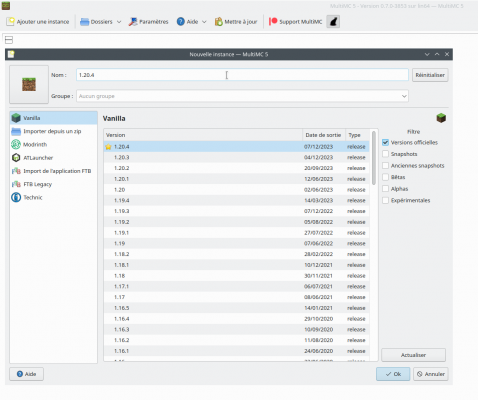Select the FTB Legacy source

[53, 184]
